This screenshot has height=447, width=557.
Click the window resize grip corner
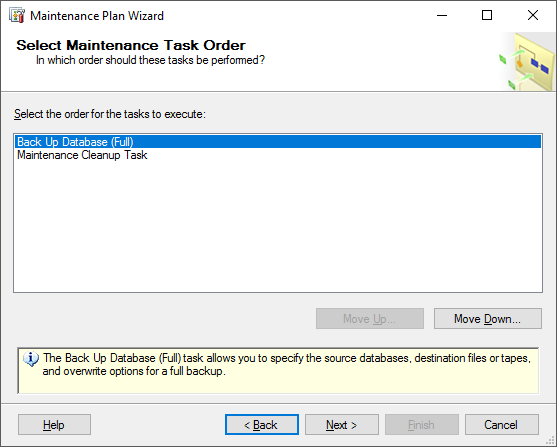tap(551, 441)
